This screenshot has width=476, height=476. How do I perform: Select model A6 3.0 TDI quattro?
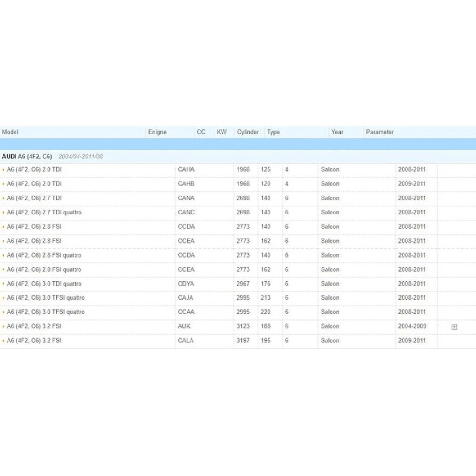[x=44, y=284]
